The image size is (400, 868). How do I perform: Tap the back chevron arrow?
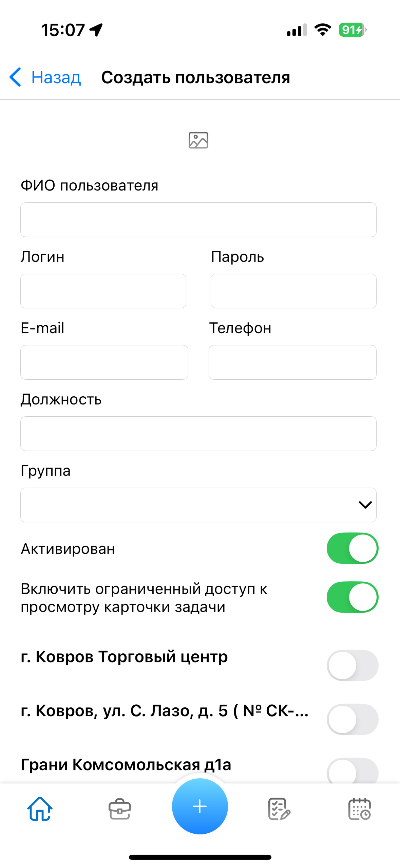pos(15,77)
